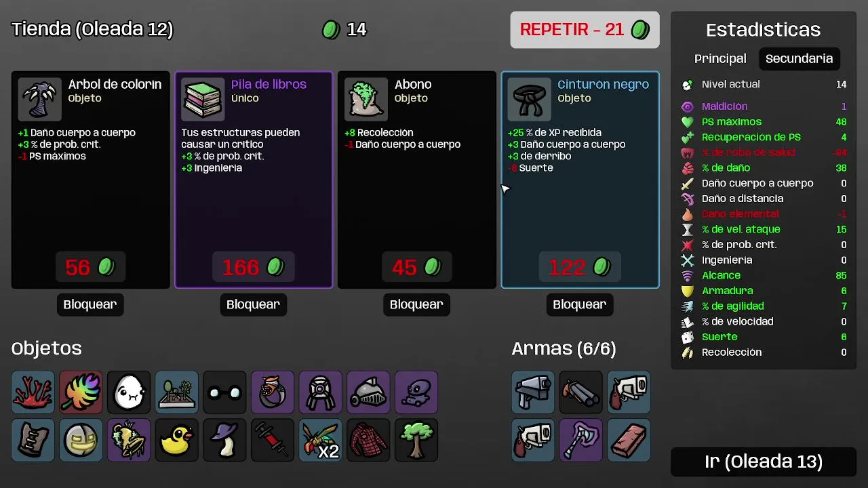Image resolution: width=868 pixels, height=488 pixels.
Task: Click the brick weapon slot
Action: pyautogui.click(x=629, y=440)
